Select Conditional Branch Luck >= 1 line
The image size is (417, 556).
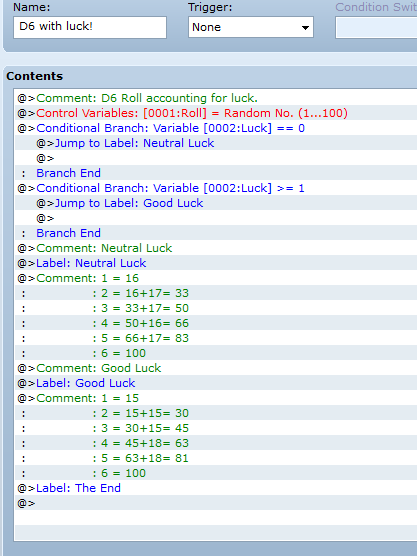(x=216, y=188)
